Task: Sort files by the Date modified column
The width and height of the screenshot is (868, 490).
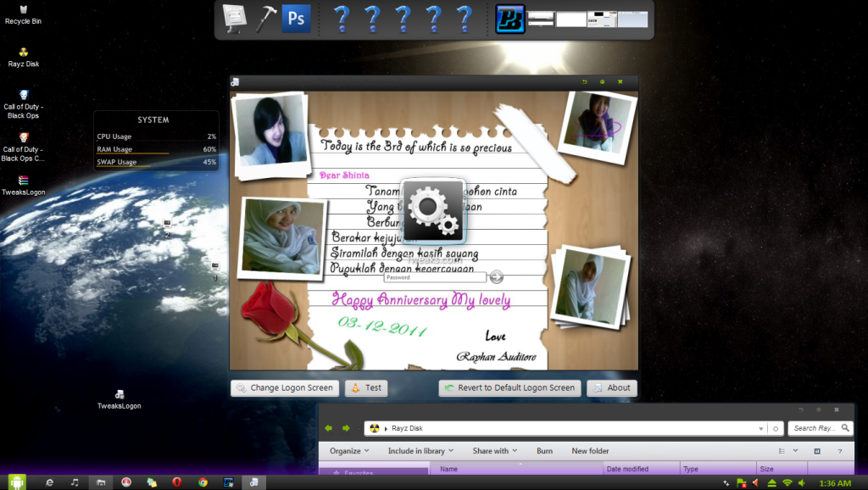Action: [x=627, y=469]
